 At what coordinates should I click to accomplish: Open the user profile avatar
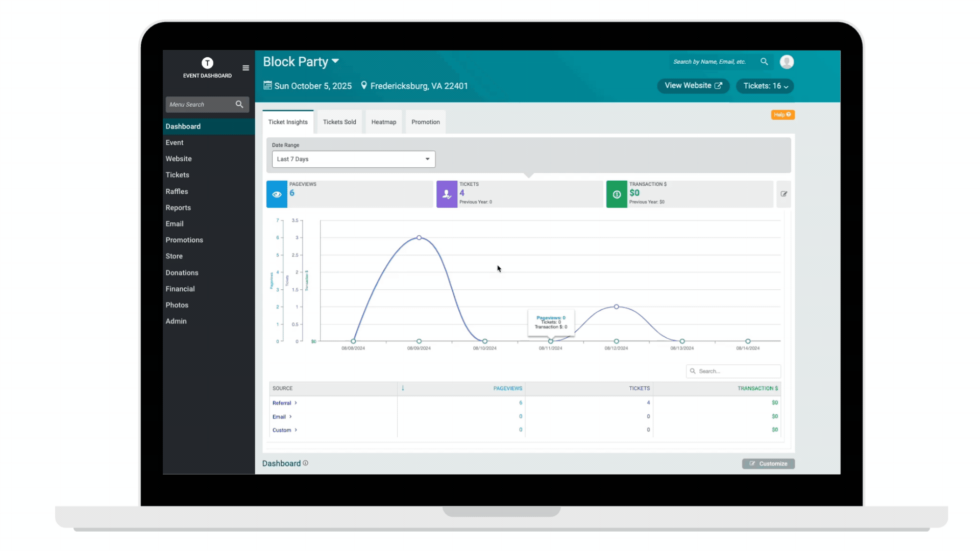tap(787, 62)
